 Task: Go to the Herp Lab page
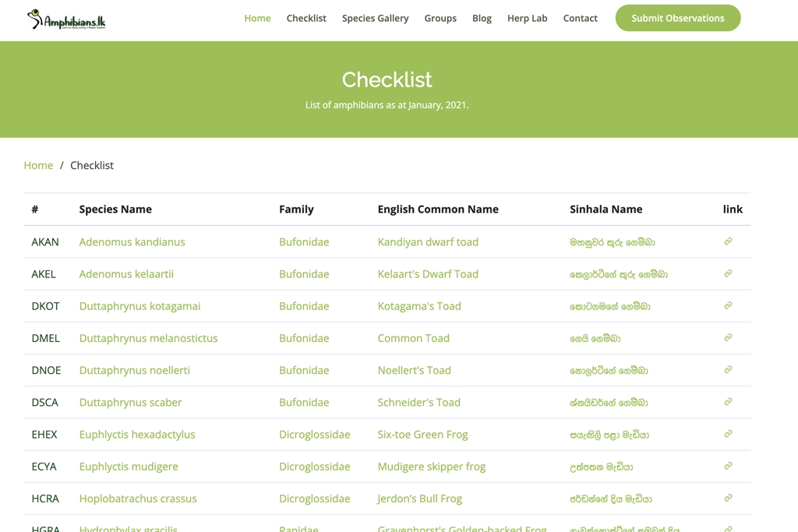coord(527,18)
